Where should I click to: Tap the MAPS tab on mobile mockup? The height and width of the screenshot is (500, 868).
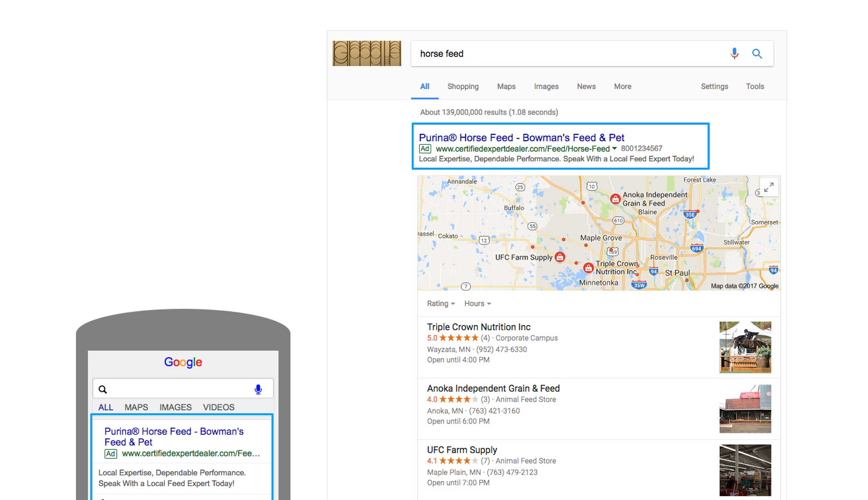pyautogui.click(x=136, y=407)
